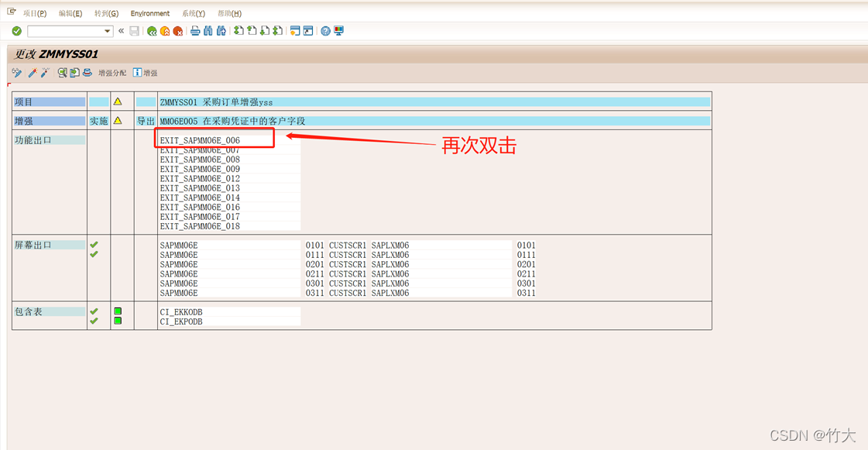The width and height of the screenshot is (868, 450).
Task: Click the Generate Shortcut icon
Action: pyautogui.click(x=308, y=31)
